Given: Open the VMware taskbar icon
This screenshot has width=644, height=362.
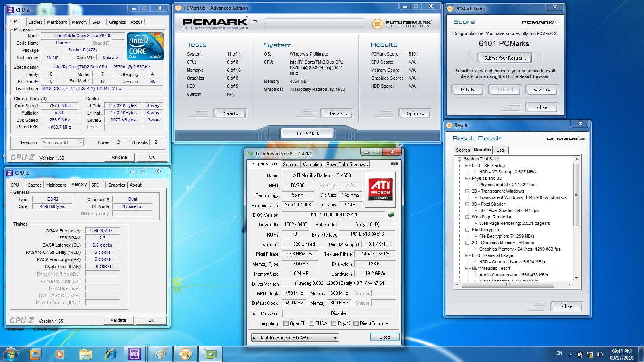Looking at the screenshot, I should coord(35,354).
